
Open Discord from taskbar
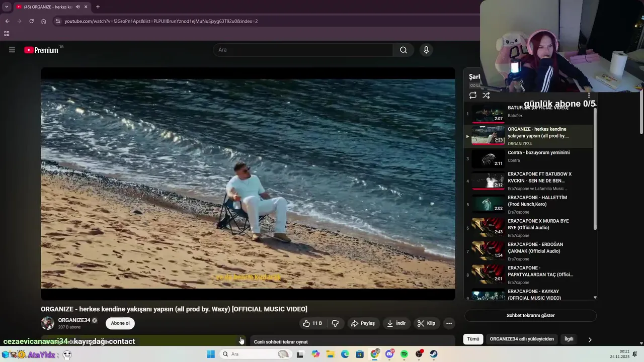389,354
